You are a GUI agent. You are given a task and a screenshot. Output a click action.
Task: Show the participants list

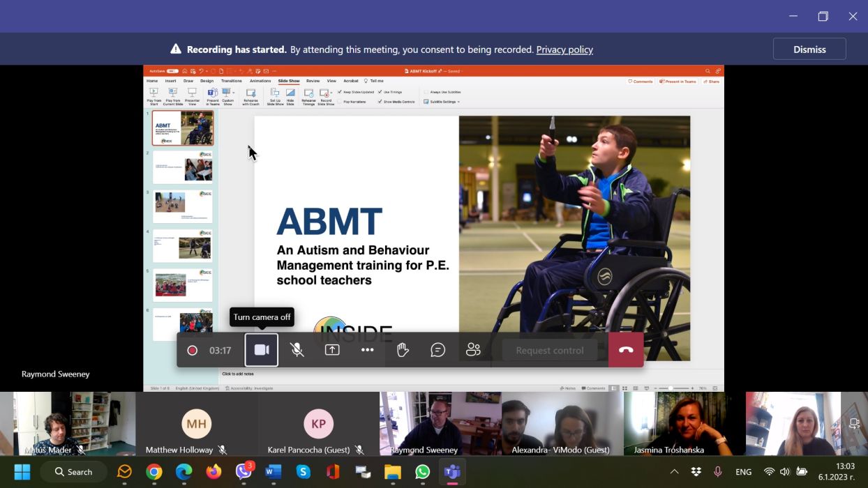point(474,350)
